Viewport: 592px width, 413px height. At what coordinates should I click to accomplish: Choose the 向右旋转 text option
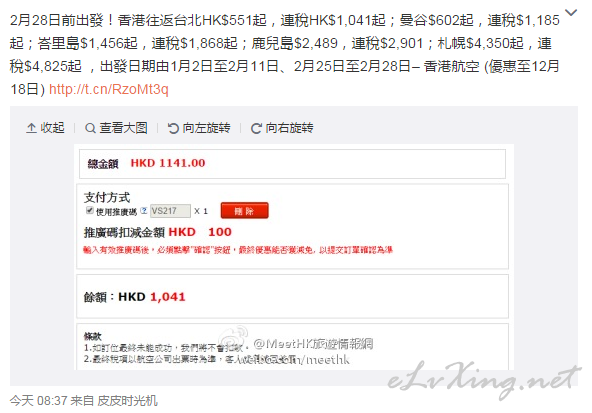tap(290, 128)
